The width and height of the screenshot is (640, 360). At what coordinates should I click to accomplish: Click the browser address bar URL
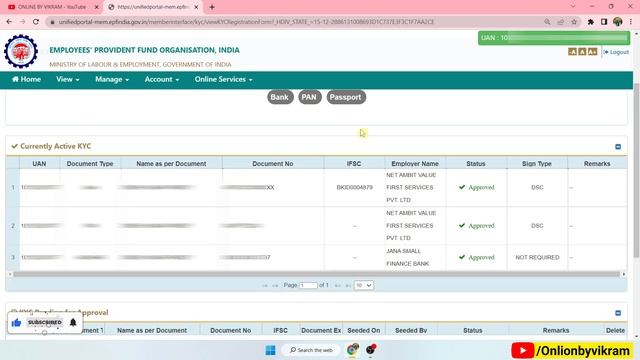[246, 22]
